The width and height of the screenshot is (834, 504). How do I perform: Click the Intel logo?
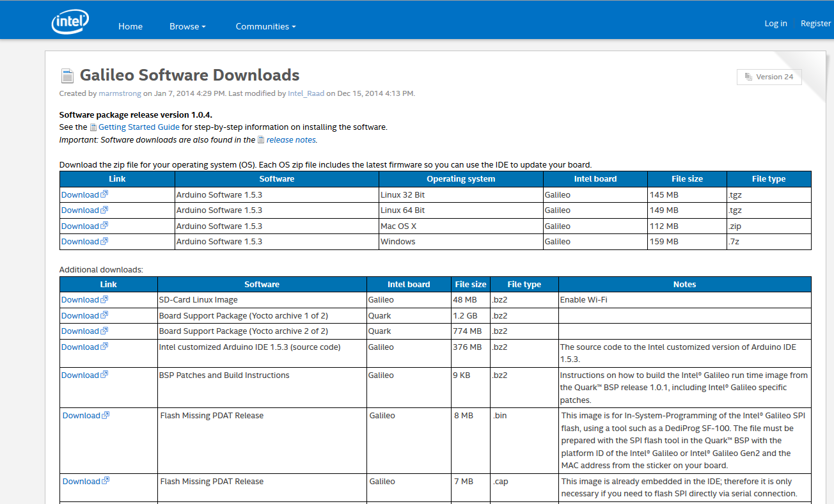pyautogui.click(x=70, y=20)
